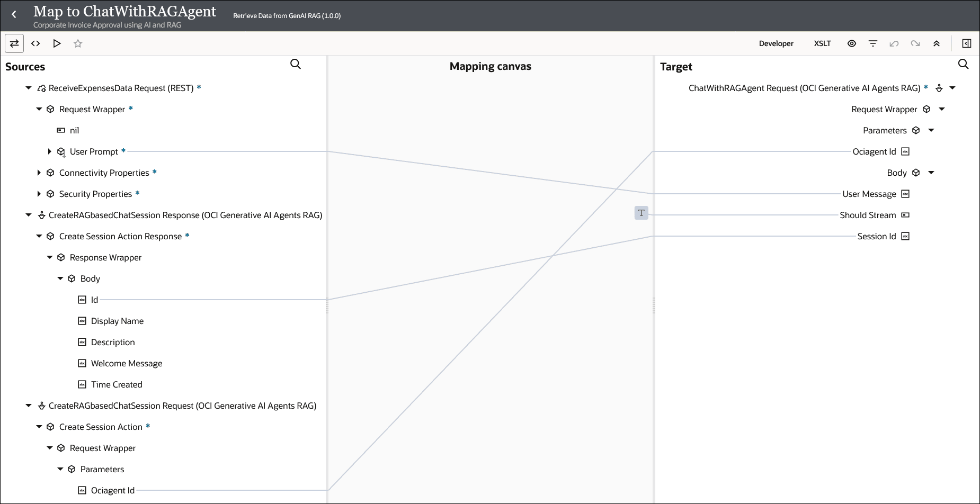
Task: Collapse the Response Wrapper node
Action: pos(50,257)
